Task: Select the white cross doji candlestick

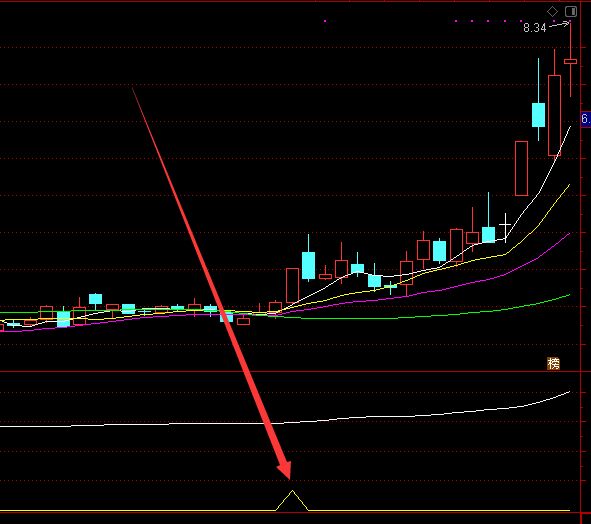Action: click(x=505, y=227)
